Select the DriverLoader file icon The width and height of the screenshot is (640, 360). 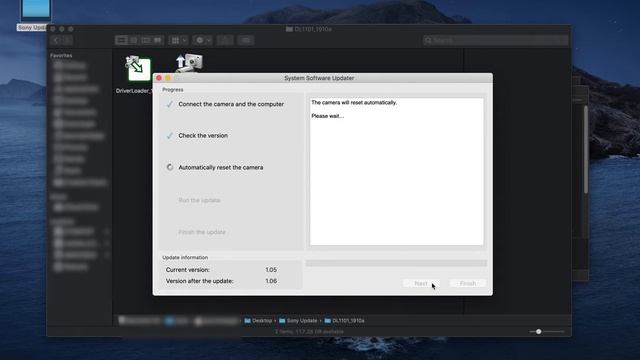click(x=138, y=68)
